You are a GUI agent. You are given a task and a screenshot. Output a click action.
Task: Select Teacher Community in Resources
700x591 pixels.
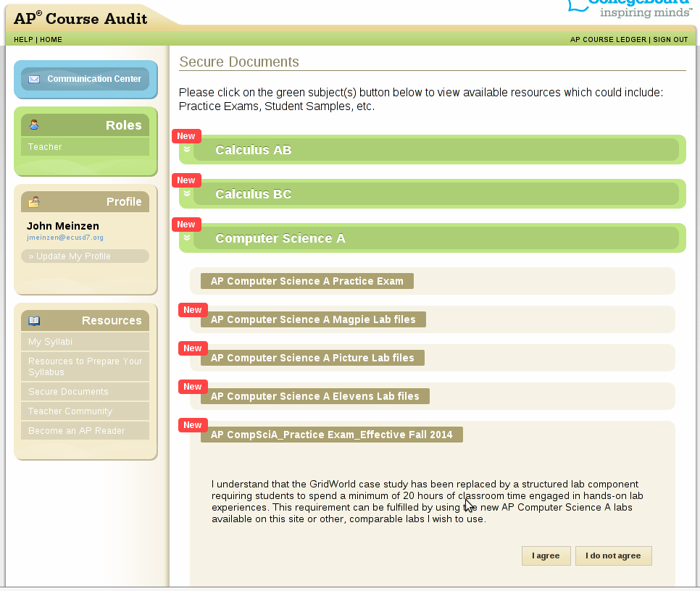pyautogui.click(x=70, y=411)
